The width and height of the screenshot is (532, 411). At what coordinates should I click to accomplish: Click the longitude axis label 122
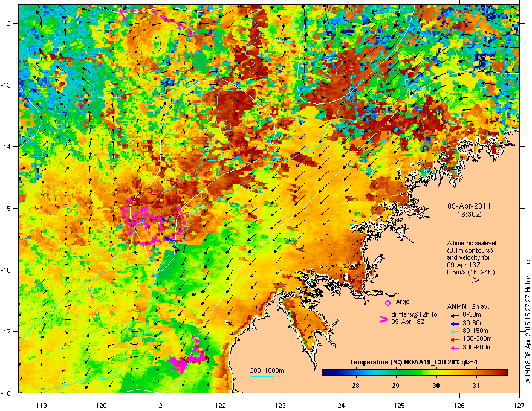click(221, 405)
